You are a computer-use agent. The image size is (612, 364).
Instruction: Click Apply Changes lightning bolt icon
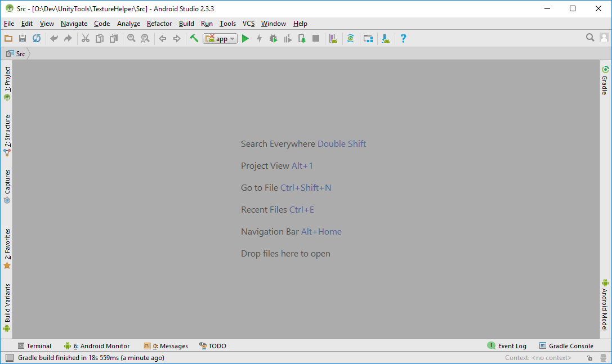(x=259, y=38)
